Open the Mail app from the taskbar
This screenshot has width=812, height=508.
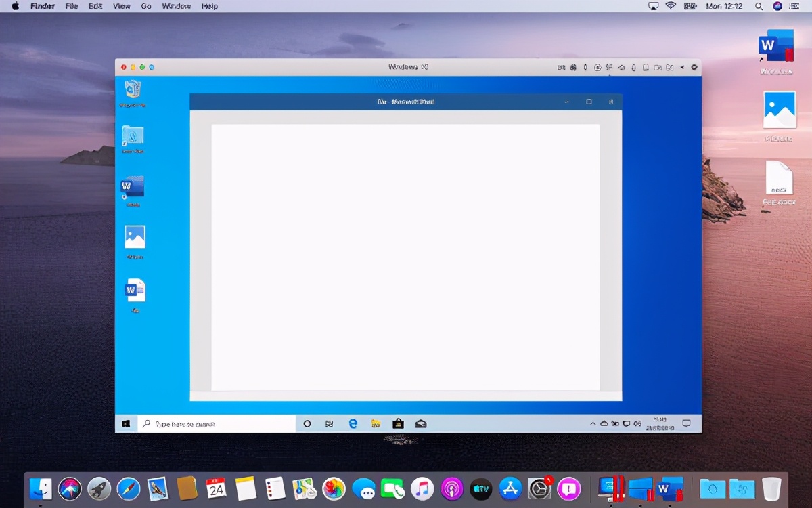pos(421,423)
